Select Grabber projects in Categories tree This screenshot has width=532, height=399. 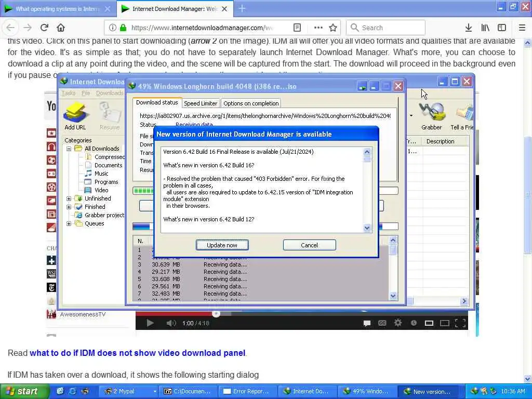(x=104, y=215)
